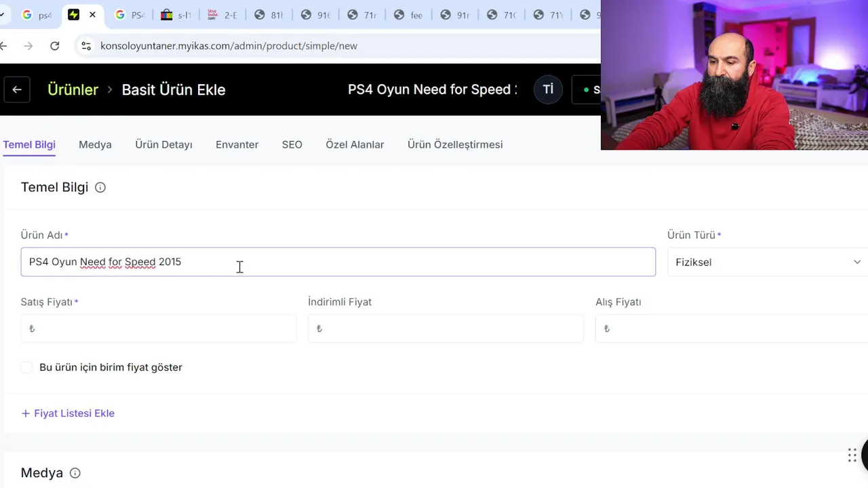The height and width of the screenshot is (488, 868).
Task: Reload the page with browser refresh
Action: point(55,46)
